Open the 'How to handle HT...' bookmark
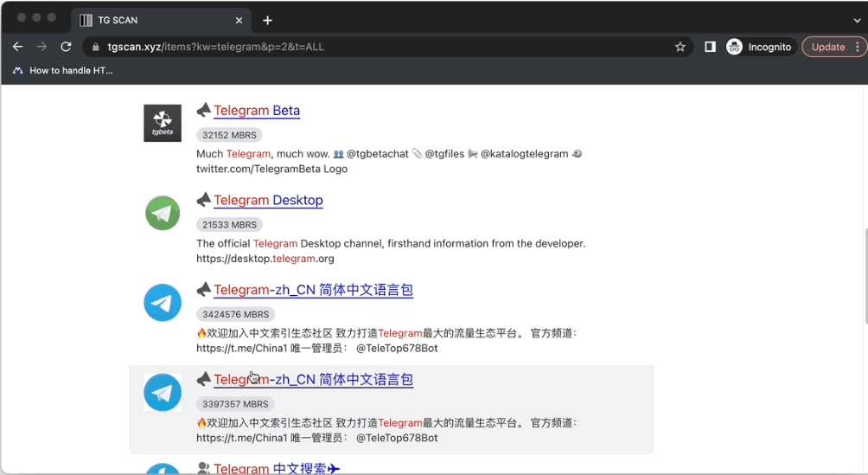 [x=62, y=70]
